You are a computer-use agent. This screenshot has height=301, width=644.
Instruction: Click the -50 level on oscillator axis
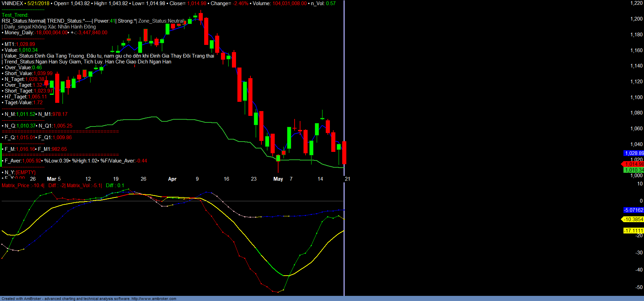tap(639, 287)
